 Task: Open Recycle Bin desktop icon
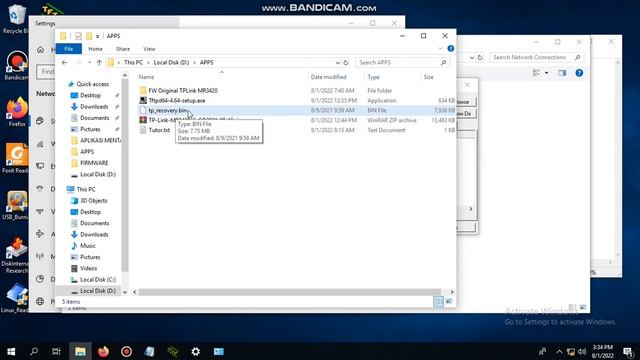point(15,20)
